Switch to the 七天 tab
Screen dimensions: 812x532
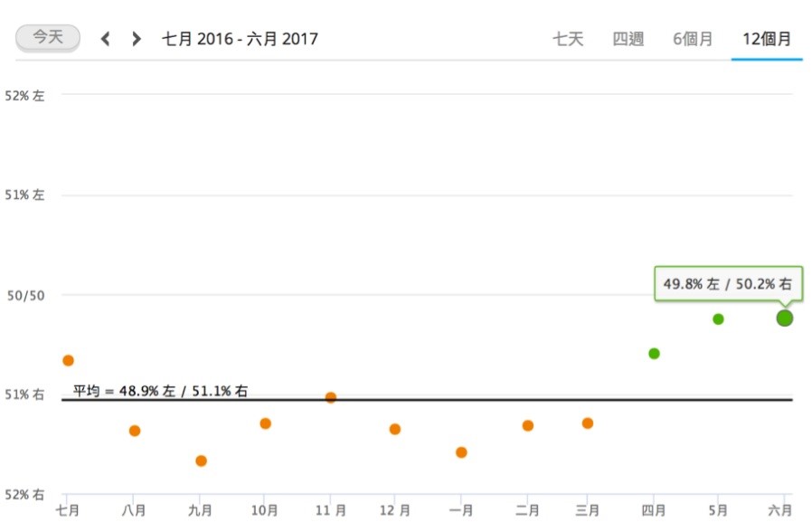(x=568, y=39)
